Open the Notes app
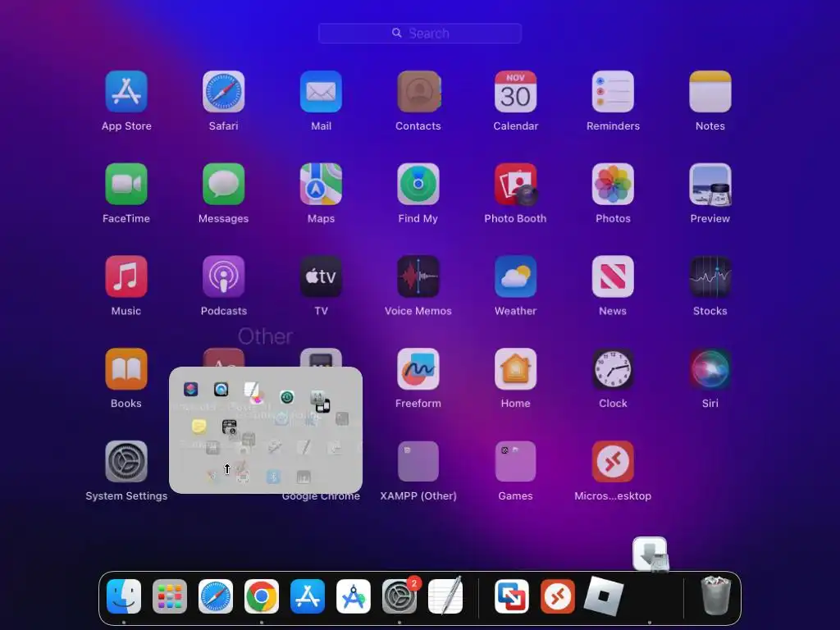The height and width of the screenshot is (630, 840). pos(710,92)
